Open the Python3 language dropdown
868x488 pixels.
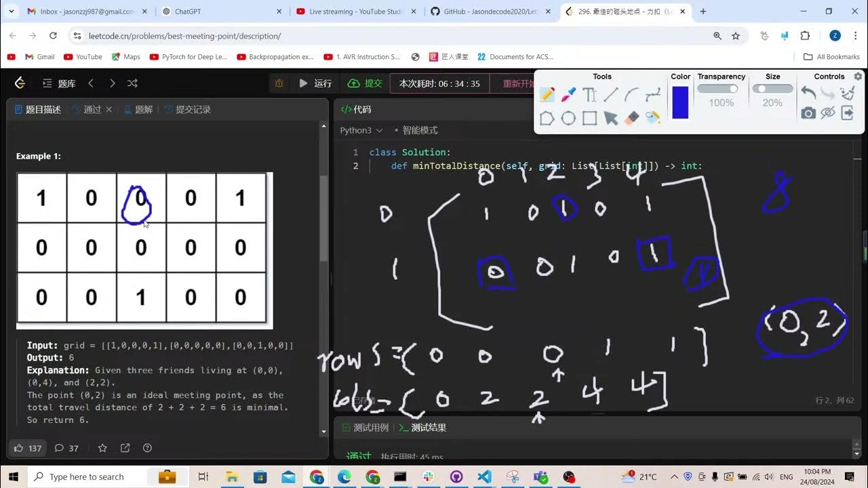361,130
